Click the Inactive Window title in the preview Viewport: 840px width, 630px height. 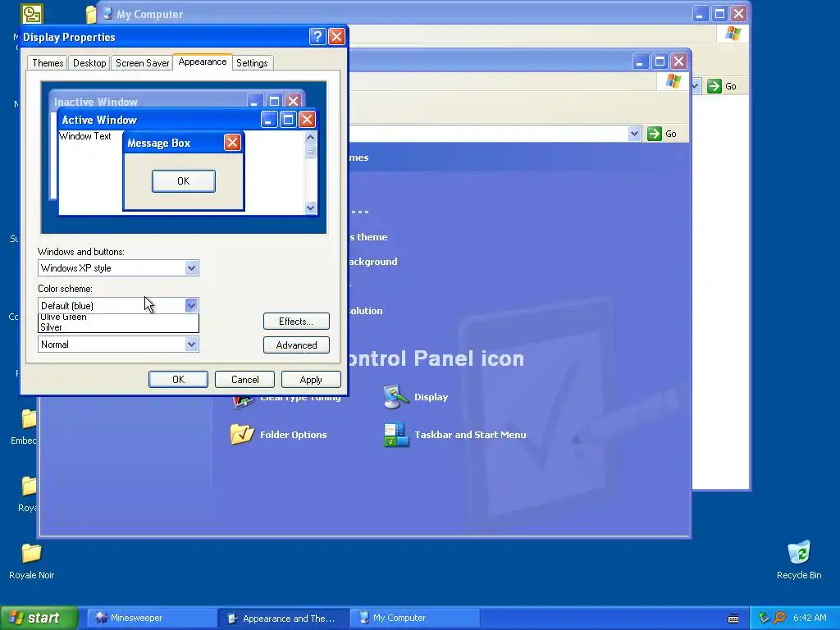(x=96, y=102)
